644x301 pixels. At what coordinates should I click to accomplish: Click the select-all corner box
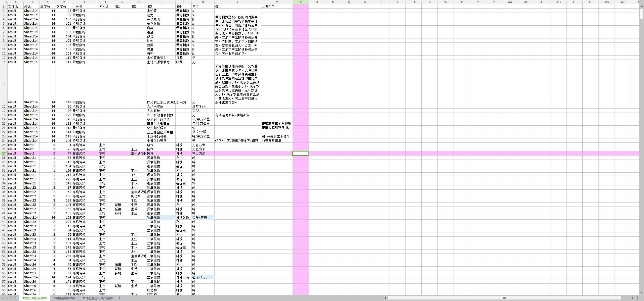point(4,2)
